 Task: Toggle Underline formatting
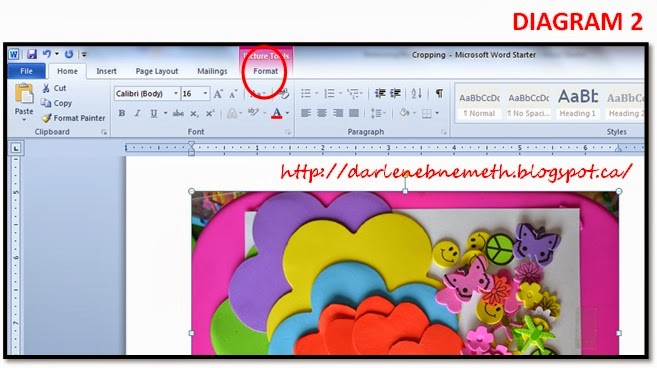[154, 113]
